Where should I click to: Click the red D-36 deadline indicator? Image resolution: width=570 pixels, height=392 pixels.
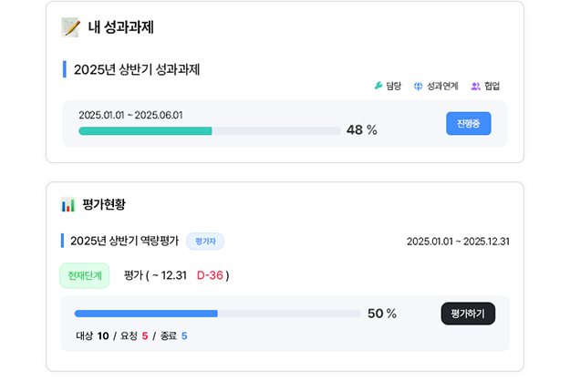pos(211,275)
